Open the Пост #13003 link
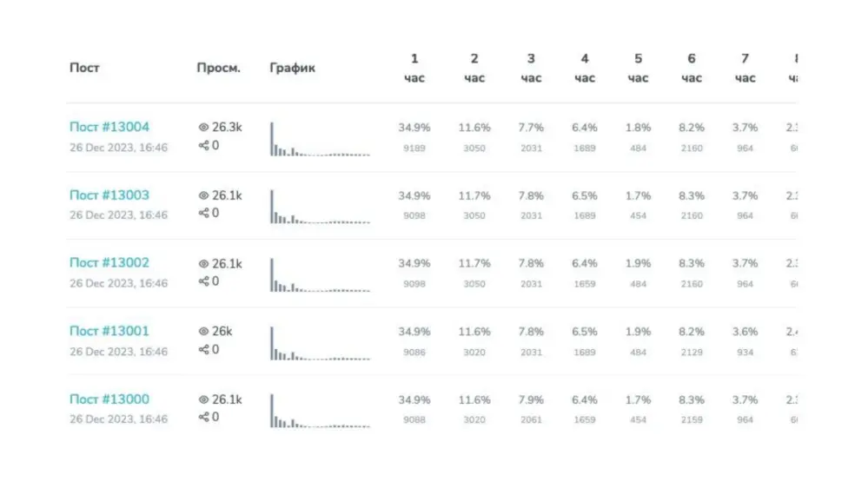Image resolution: width=868 pixels, height=488 pixels. click(x=109, y=195)
